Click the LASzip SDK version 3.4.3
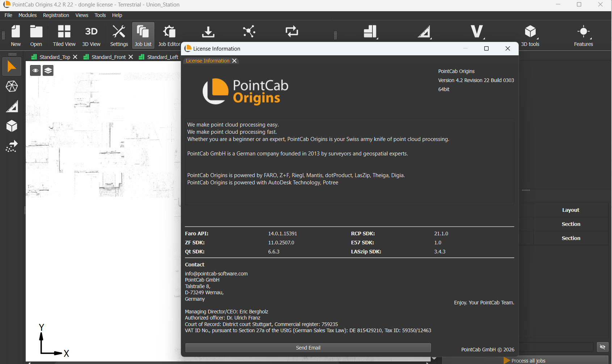The width and height of the screenshot is (612, 364). coord(440,252)
